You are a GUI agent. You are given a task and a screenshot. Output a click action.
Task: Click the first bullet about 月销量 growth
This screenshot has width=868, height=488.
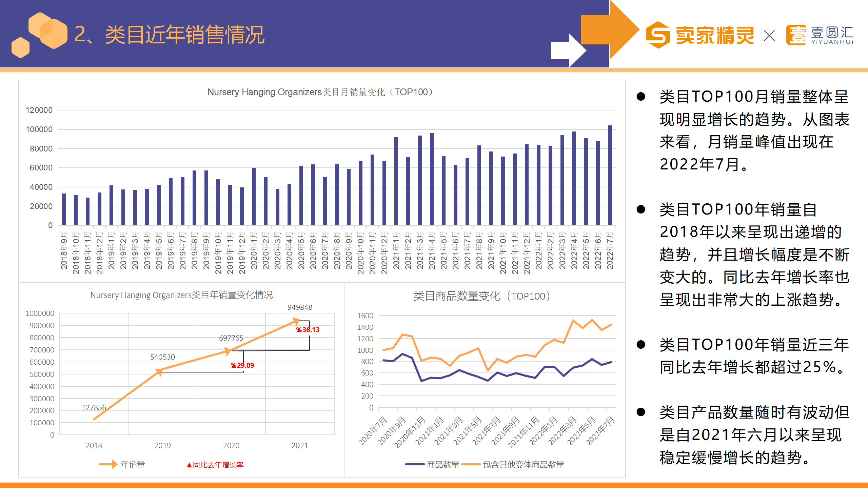[x=754, y=130]
